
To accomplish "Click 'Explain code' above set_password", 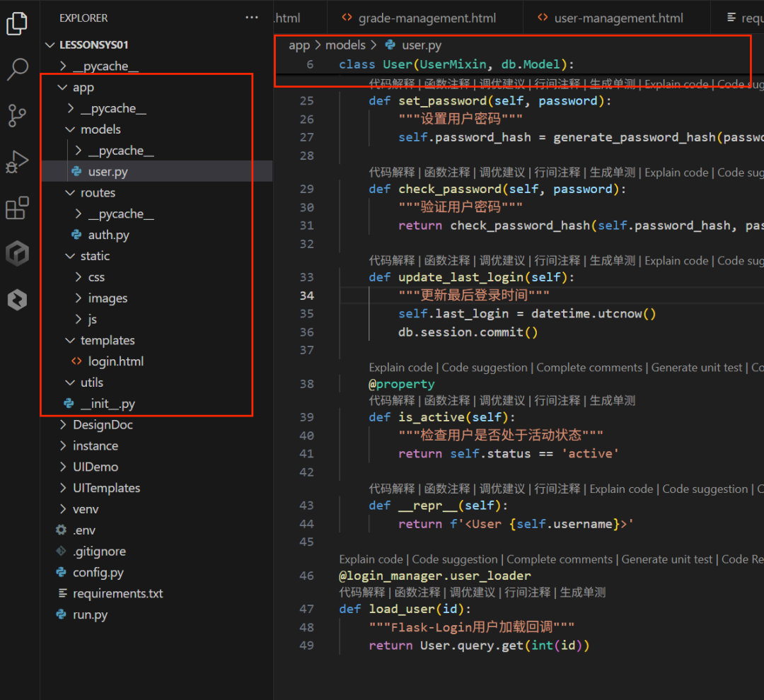I will tap(676, 84).
